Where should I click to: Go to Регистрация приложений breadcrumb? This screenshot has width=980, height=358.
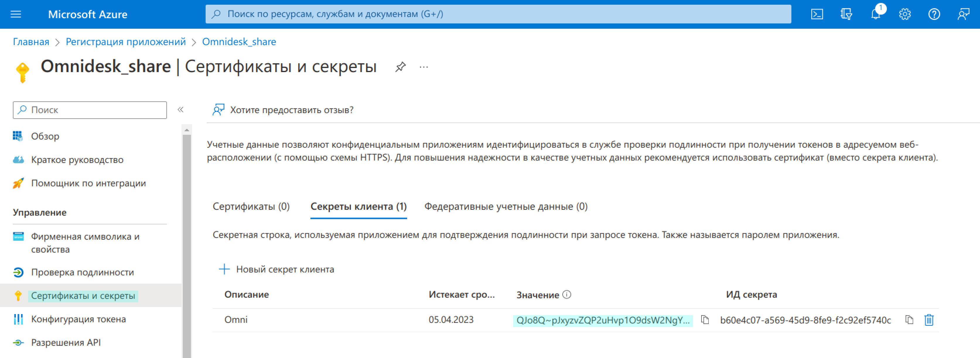coord(126,42)
